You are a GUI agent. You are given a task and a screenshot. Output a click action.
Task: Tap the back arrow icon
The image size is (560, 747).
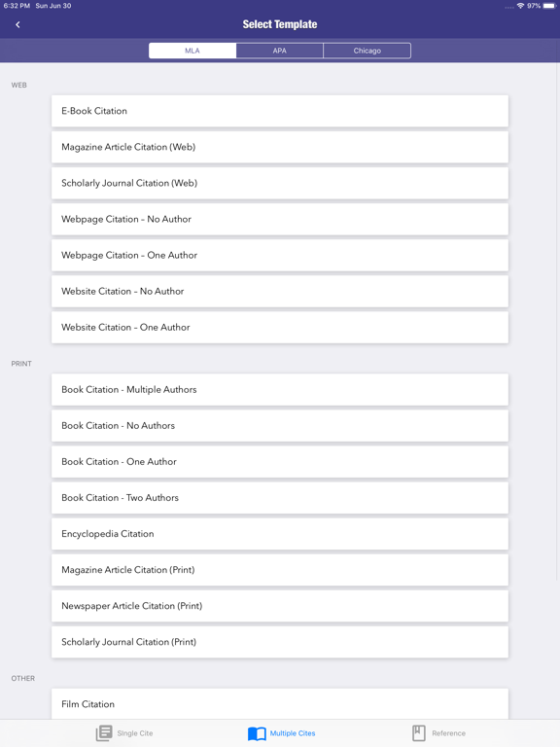[x=17, y=24]
